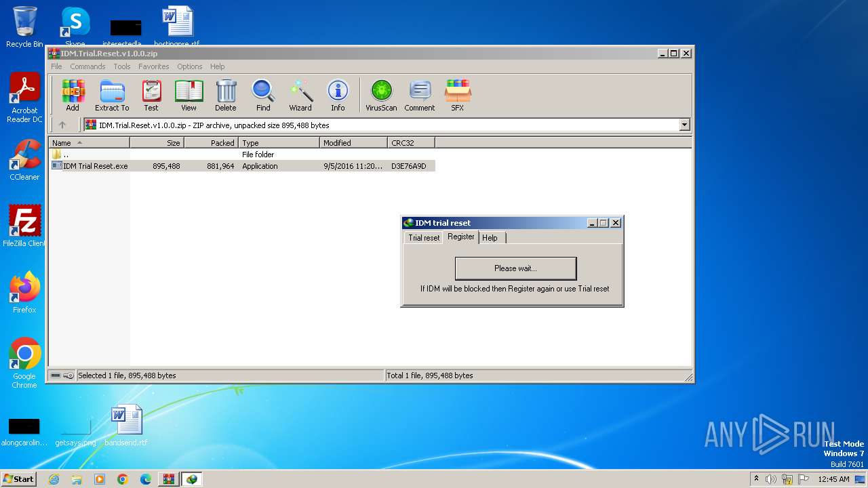Click the SFX toolbar icon

pyautogui.click(x=458, y=95)
